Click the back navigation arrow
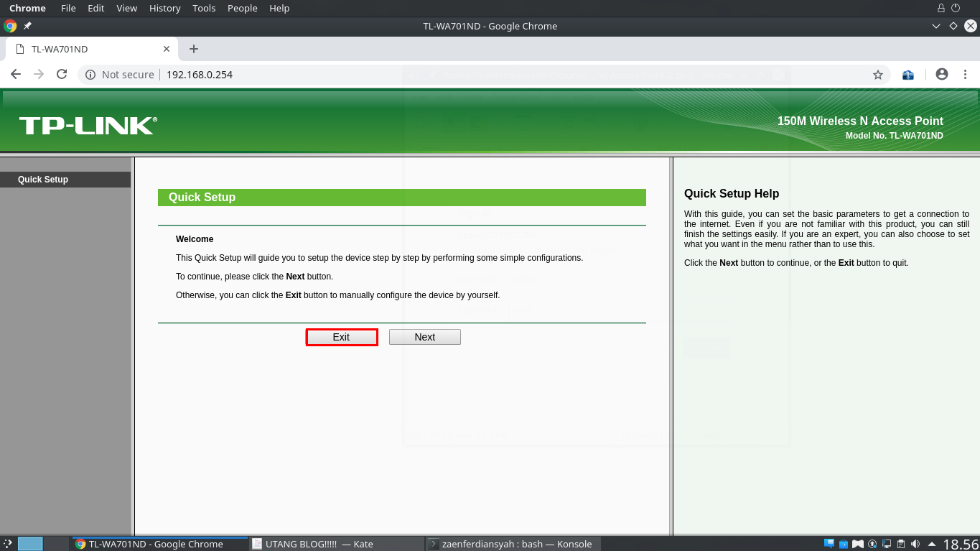Screen dimensions: 980x551 click(16, 74)
